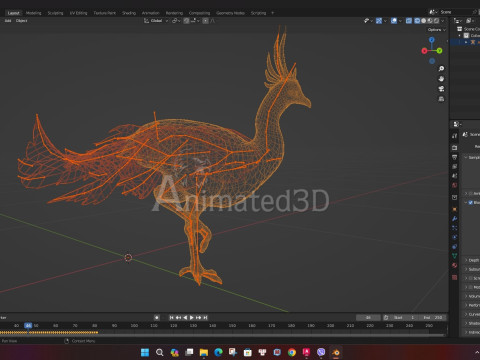Open the Output properties tab

coord(454,157)
